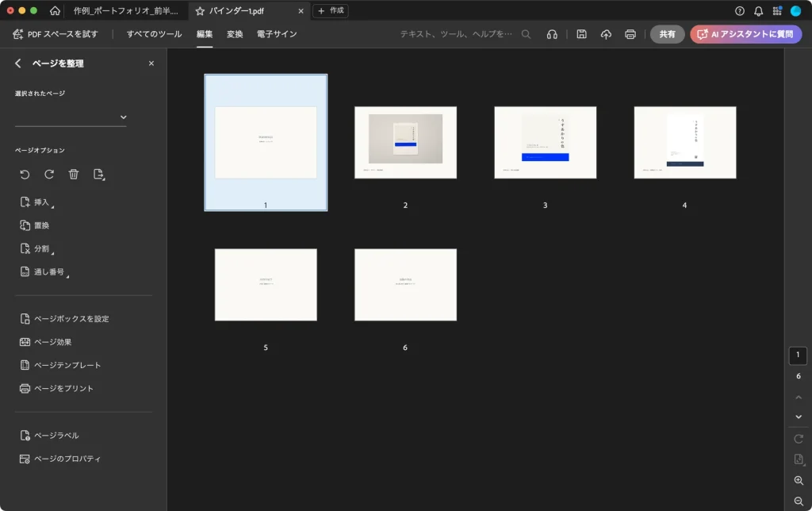The width and height of the screenshot is (812, 511).
Task: Star the バインダー1.pdf document
Action: 200,11
